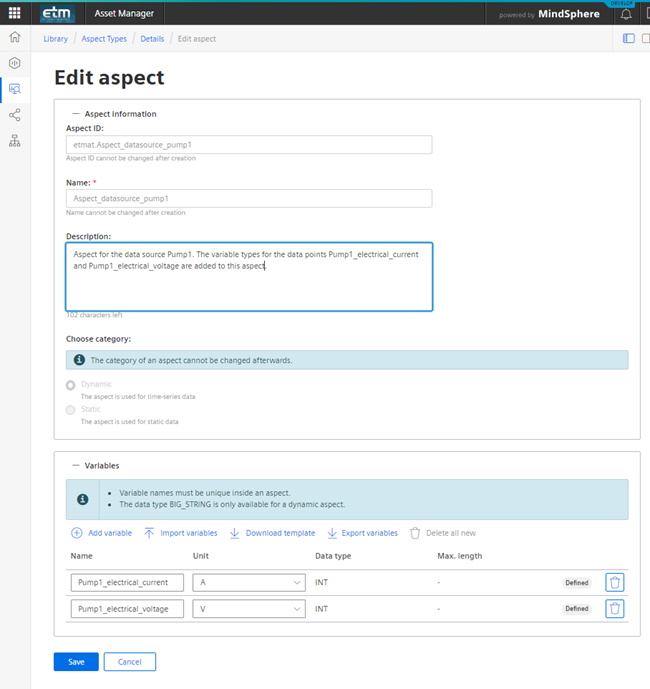Viewport: 650px width, 689px height.
Task: Go to Library breadcrumb
Action: pos(56,39)
